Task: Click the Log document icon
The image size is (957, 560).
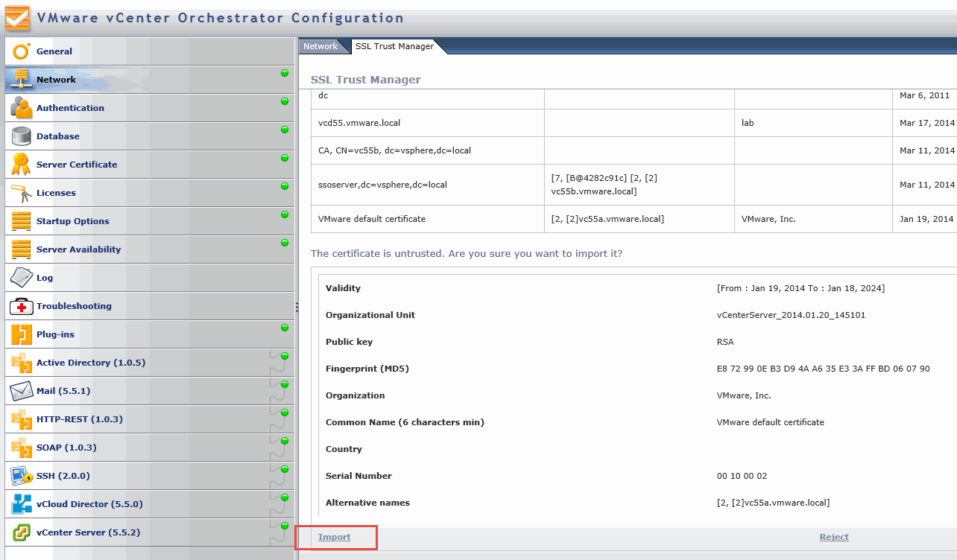Action: point(22,278)
